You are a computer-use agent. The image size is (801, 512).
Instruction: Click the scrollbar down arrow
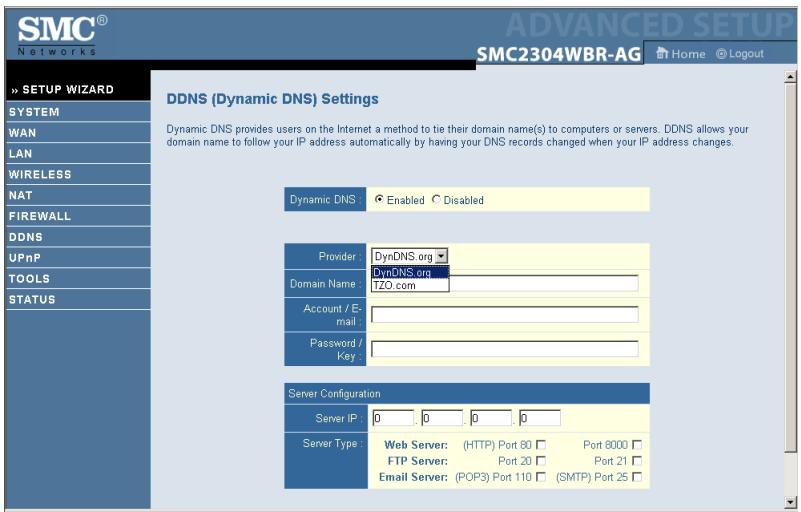pyautogui.click(x=790, y=502)
